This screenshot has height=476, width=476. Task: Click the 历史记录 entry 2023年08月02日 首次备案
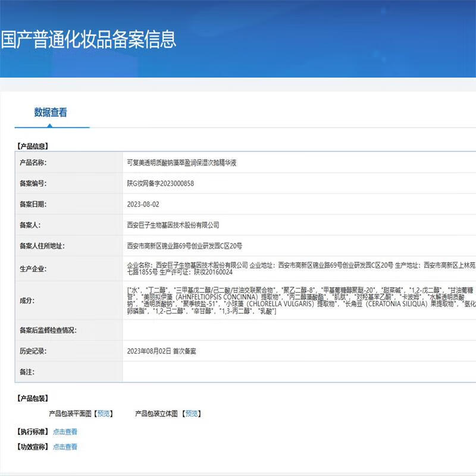159,351
